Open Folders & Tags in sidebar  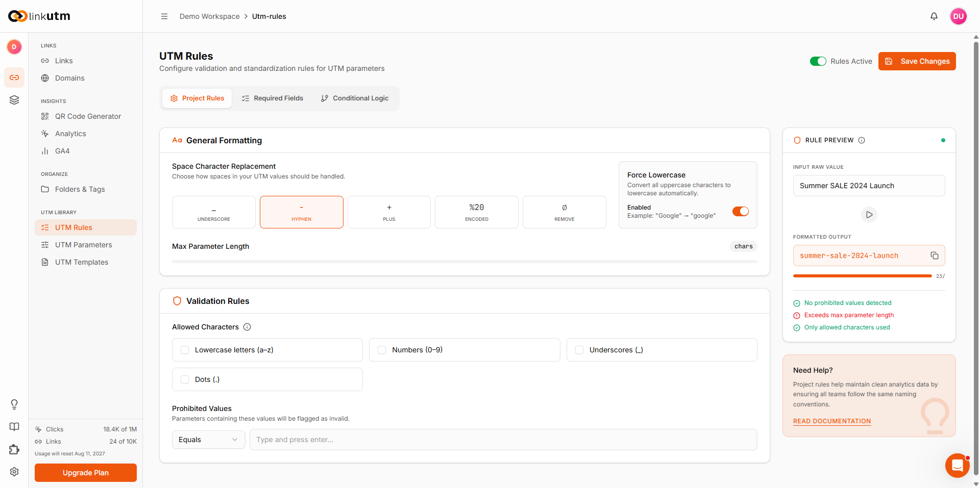pyautogui.click(x=86, y=189)
